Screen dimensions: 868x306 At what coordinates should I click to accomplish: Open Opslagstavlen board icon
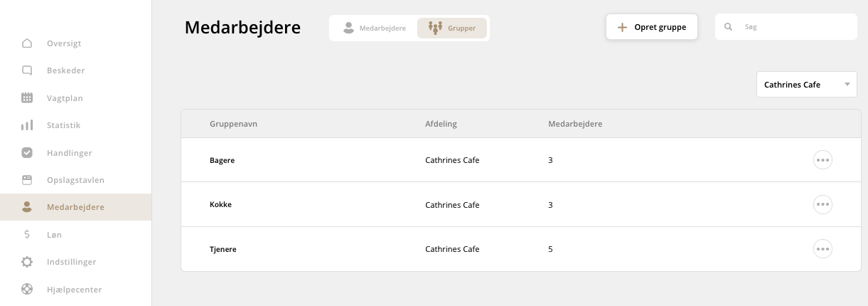pyautogui.click(x=27, y=179)
